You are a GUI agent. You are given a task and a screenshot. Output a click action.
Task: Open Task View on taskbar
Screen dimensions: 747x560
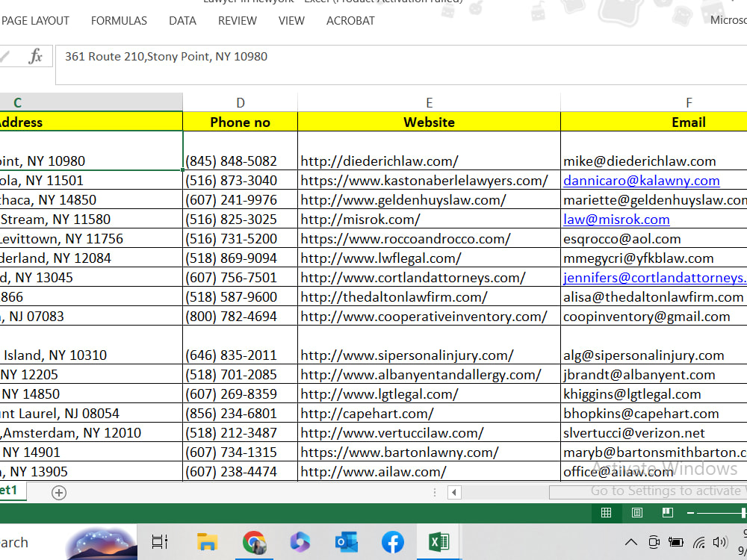pos(160,542)
